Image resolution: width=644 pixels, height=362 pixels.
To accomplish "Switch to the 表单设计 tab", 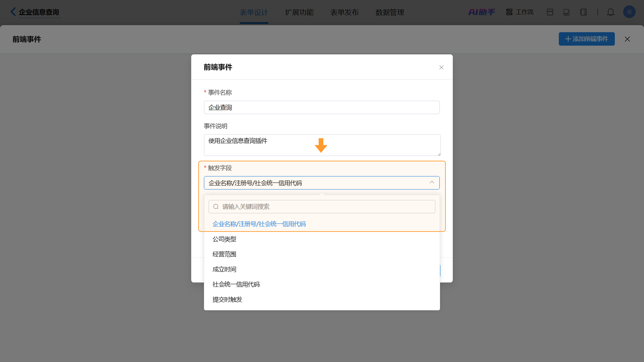I will [x=254, y=12].
